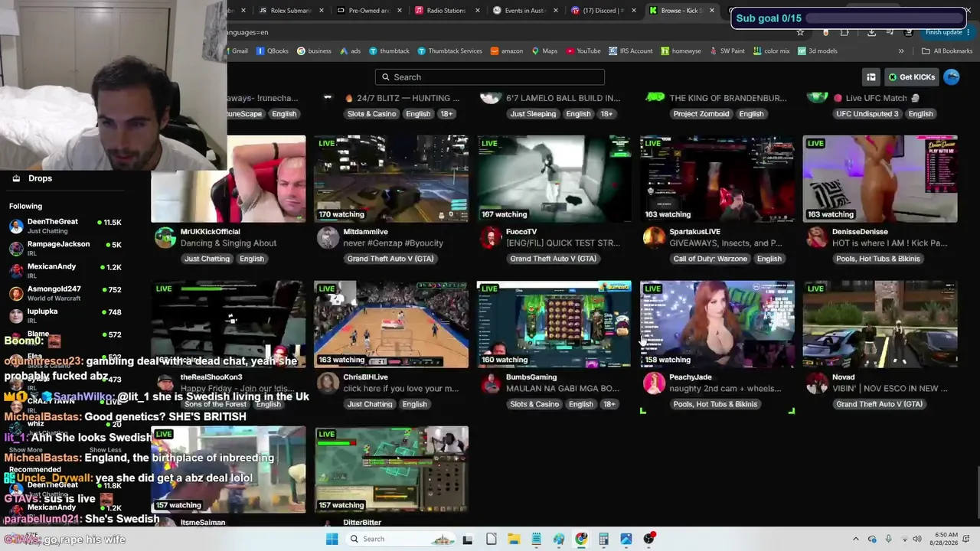Open Mitdammlive stream thumbnail with 170 watching
Image resolution: width=980 pixels, height=551 pixels.
point(391,179)
